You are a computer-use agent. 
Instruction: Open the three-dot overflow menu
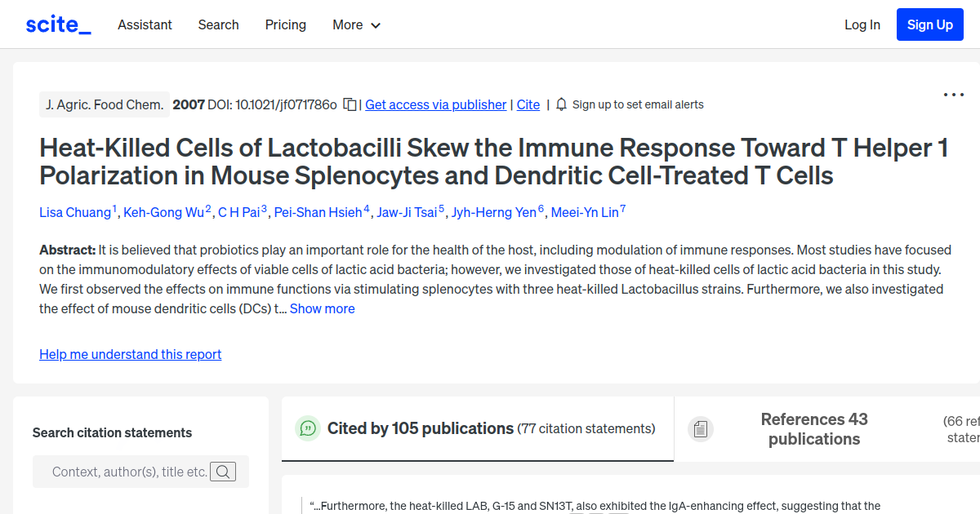click(953, 95)
